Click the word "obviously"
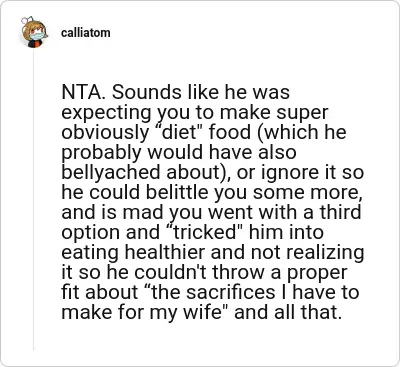 point(105,133)
